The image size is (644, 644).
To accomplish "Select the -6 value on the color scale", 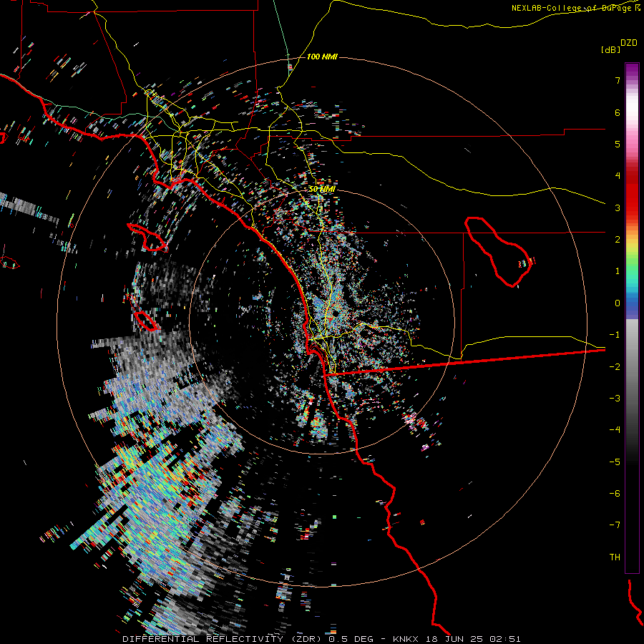I will (x=615, y=494).
